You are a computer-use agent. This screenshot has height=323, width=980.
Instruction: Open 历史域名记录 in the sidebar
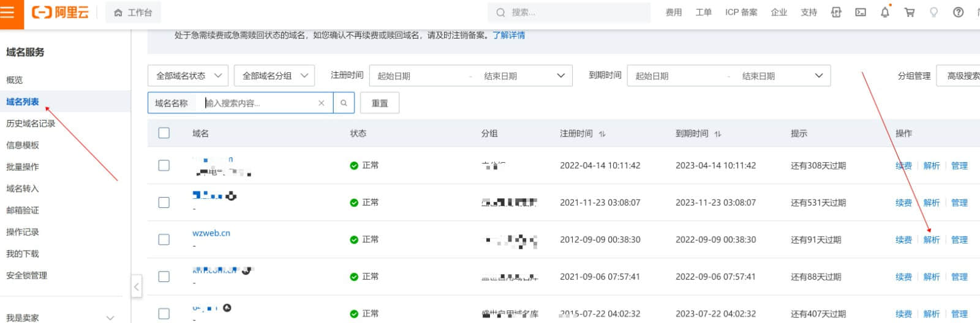click(x=31, y=124)
